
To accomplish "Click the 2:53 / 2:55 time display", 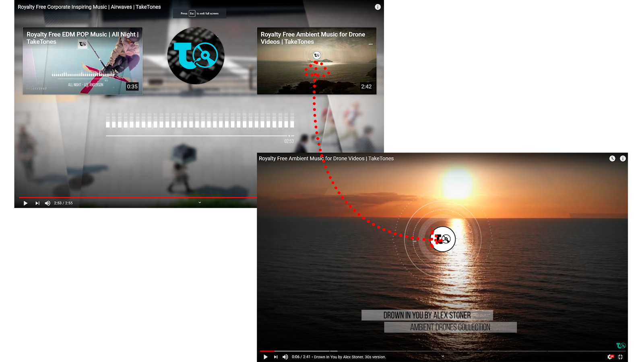I will coord(63,203).
